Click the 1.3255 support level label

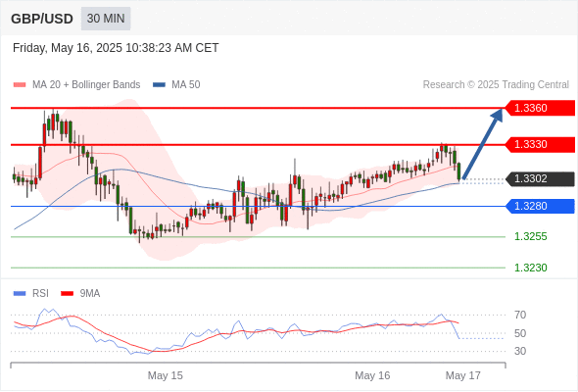coord(531,236)
